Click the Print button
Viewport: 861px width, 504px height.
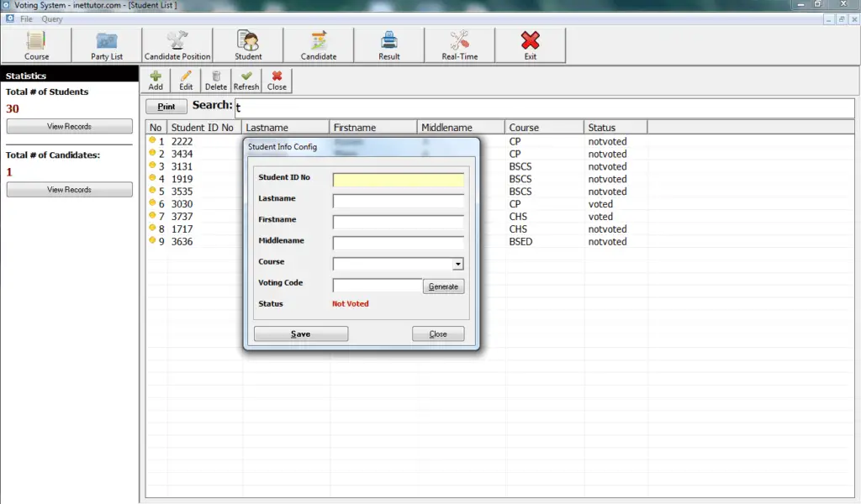(x=166, y=106)
